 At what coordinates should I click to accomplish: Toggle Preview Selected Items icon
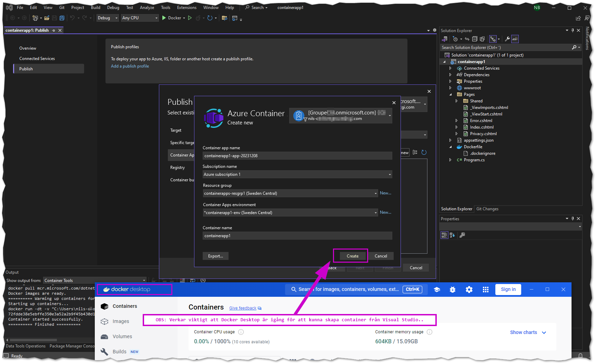tap(515, 39)
